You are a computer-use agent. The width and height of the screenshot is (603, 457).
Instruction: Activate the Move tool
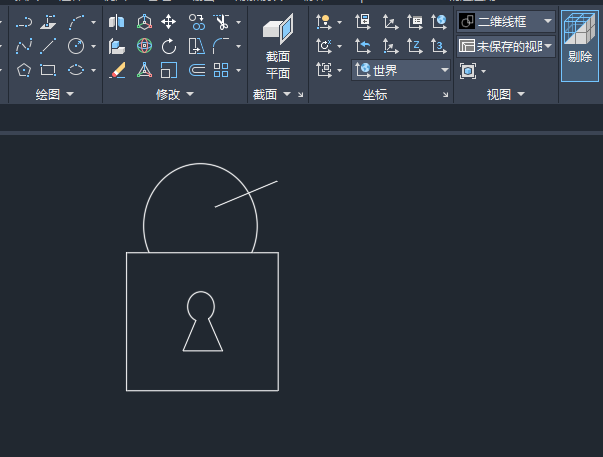(x=169, y=22)
